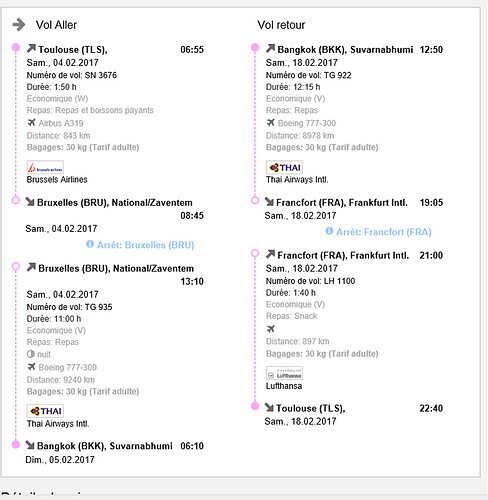Open the Arrêt: Francfort (FRA) stop info link
Screen dimensions: 488x500
pyautogui.click(x=384, y=232)
